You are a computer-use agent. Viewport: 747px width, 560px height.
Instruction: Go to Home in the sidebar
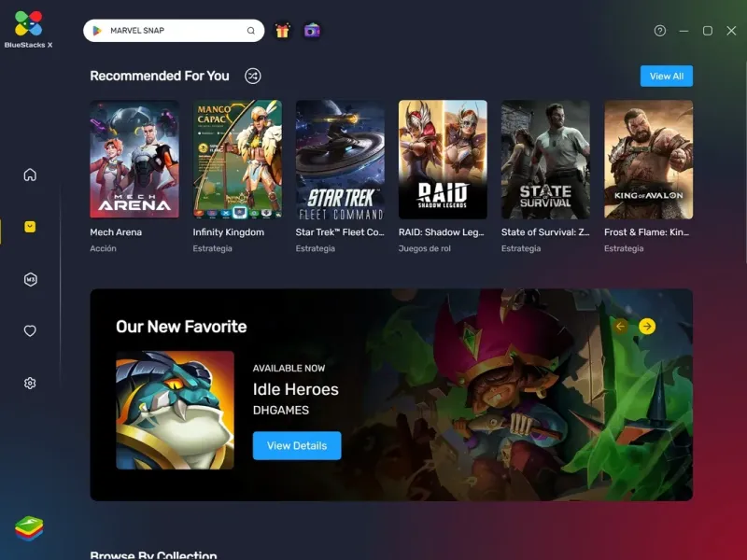30,175
